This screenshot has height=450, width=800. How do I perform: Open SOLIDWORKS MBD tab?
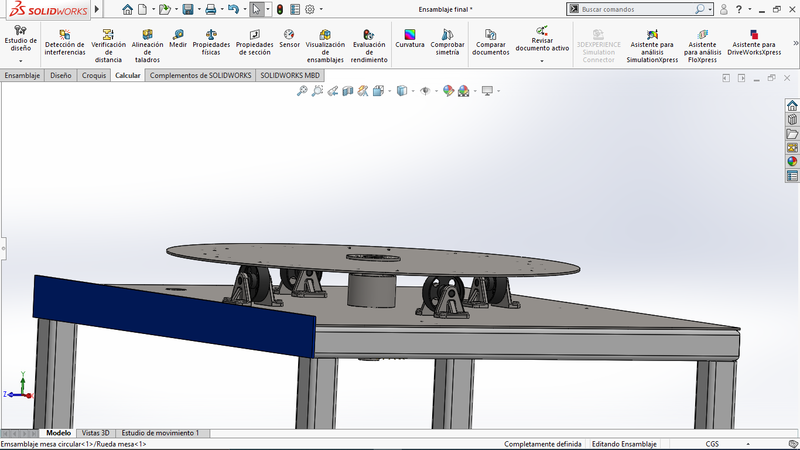click(x=290, y=75)
